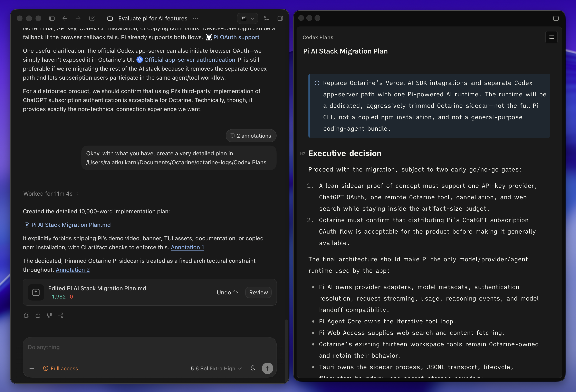Open the task list icon in the toolbar

[x=266, y=18]
